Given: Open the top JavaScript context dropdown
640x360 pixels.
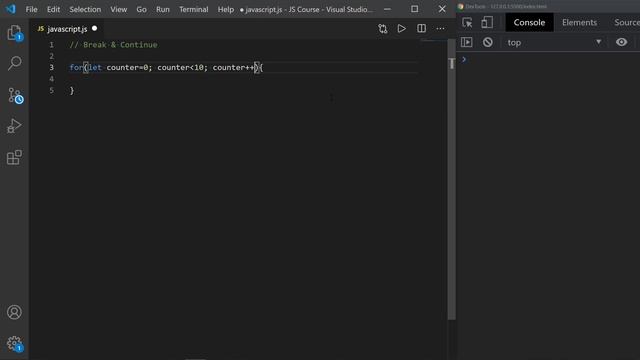Looking at the screenshot, I should click(554, 42).
